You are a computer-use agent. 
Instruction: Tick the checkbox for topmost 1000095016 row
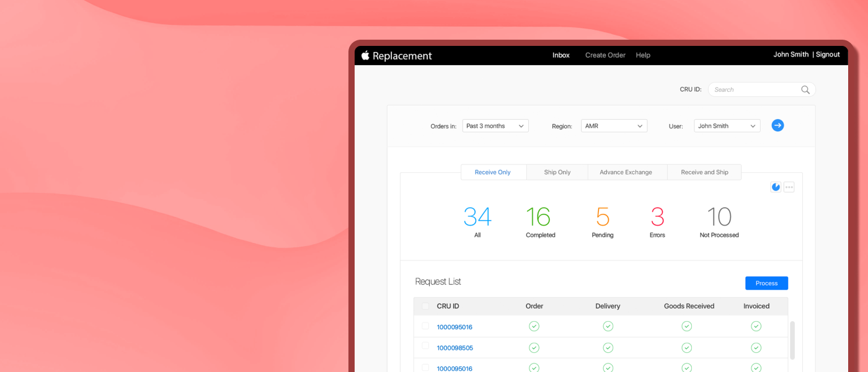(425, 326)
